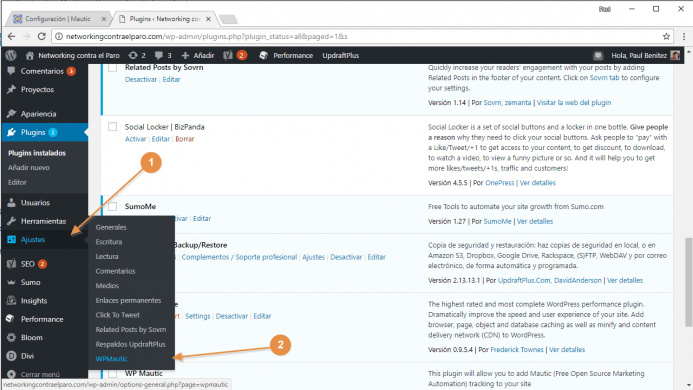Tick the Related Posts by Sovrn checkbox
The height and width of the screenshot is (390, 693).
[113, 67]
